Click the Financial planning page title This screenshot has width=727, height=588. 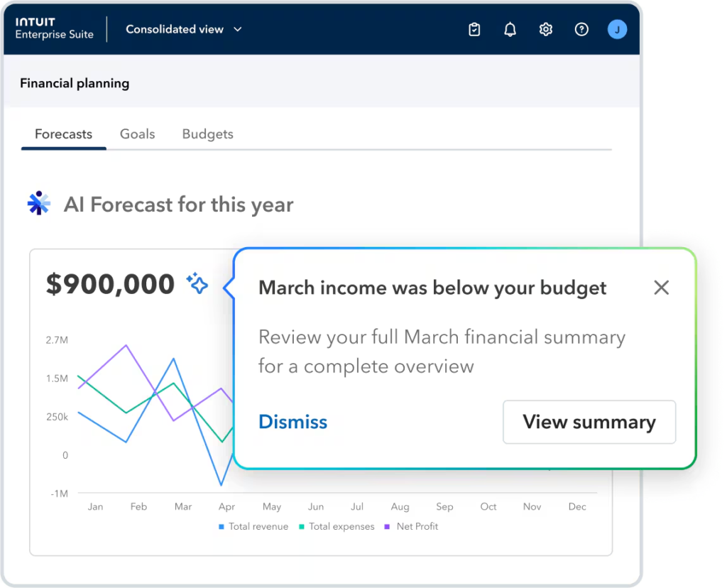(75, 84)
